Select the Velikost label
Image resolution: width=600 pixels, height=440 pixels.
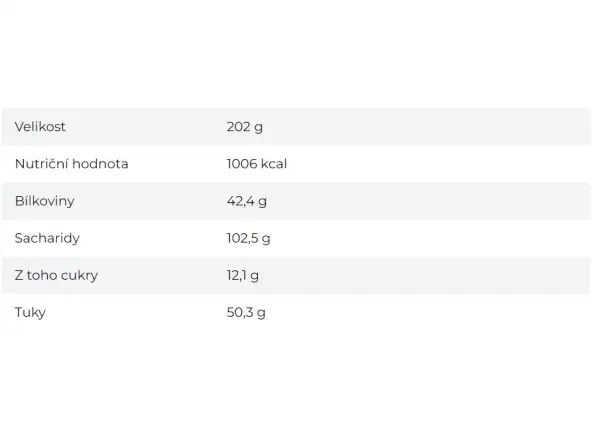[40, 127]
